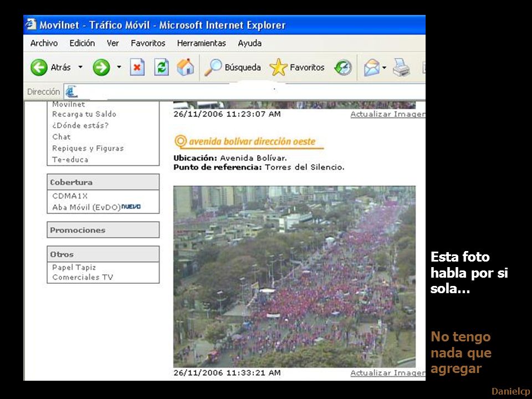Click the Internet Explorer title bar icon
The height and width of the screenshot is (399, 532).
click(31, 24)
